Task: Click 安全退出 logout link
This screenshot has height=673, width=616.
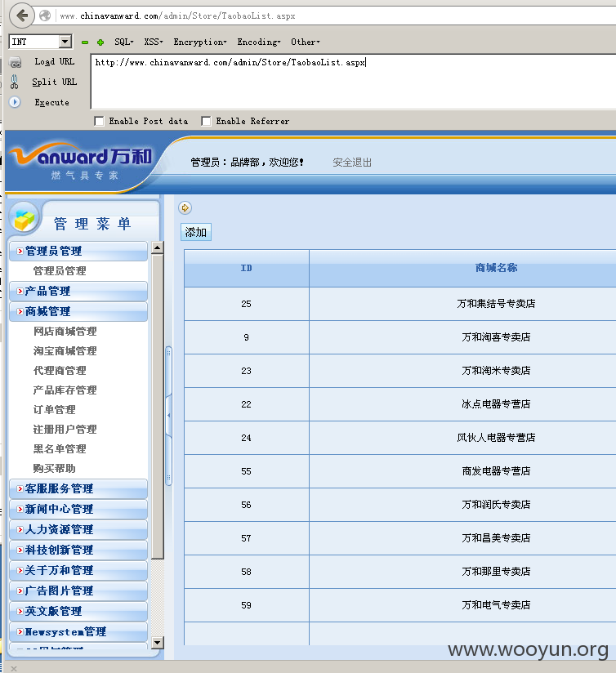Action: coord(352,163)
